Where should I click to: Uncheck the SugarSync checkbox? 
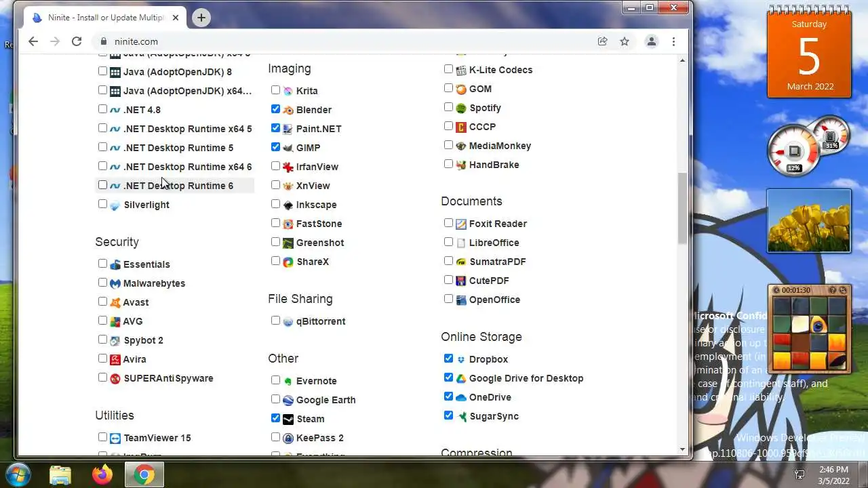(x=448, y=415)
